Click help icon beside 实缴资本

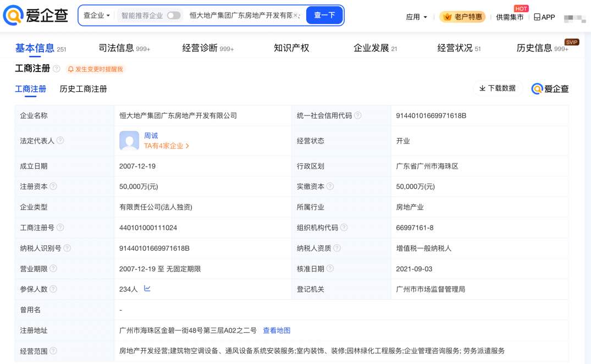point(330,186)
